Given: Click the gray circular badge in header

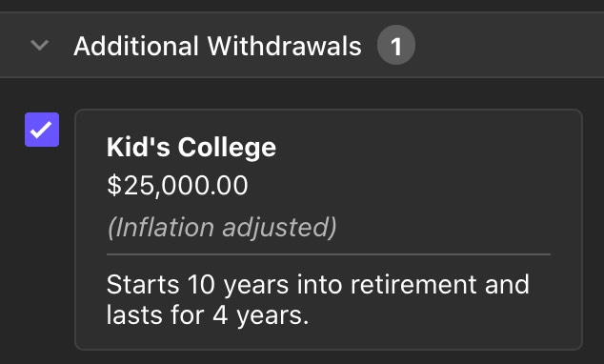Looking at the screenshot, I should (x=396, y=45).
